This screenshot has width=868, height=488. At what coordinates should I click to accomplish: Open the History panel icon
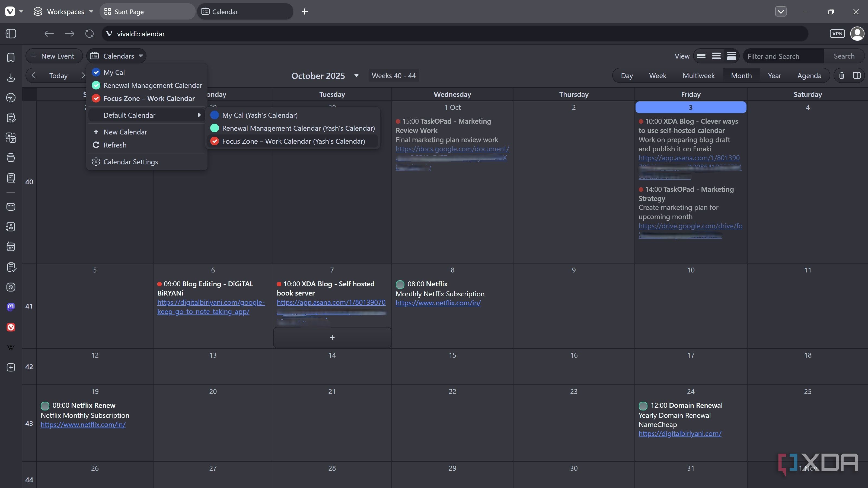pyautogui.click(x=11, y=98)
